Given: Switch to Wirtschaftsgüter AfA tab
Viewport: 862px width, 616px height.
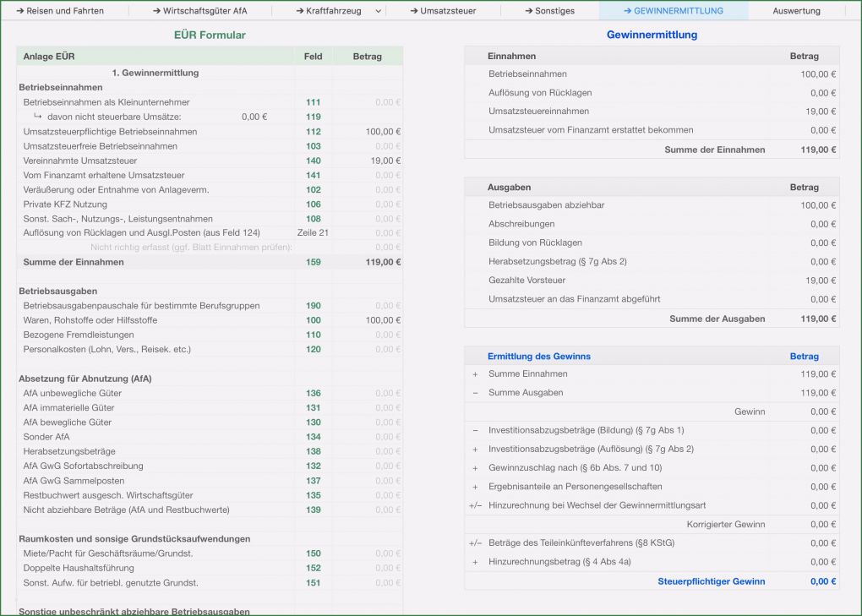Looking at the screenshot, I should point(200,11).
